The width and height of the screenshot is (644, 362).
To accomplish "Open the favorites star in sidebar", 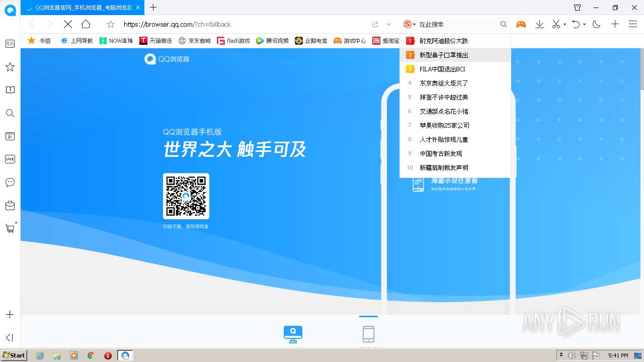I will coord(10,67).
